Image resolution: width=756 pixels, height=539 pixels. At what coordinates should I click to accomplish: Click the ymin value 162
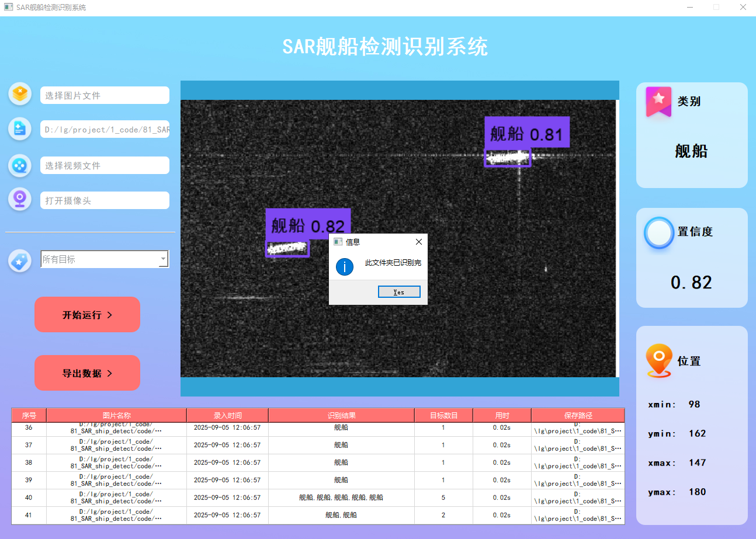click(697, 433)
